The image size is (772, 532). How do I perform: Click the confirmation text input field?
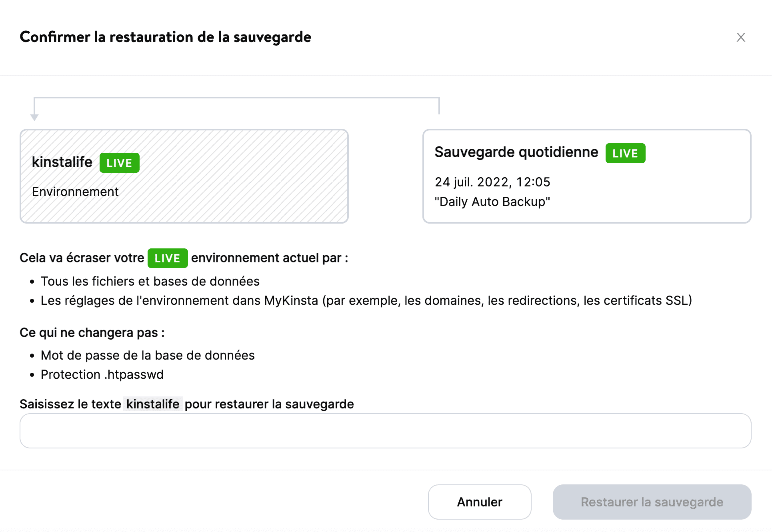point(385,430)
